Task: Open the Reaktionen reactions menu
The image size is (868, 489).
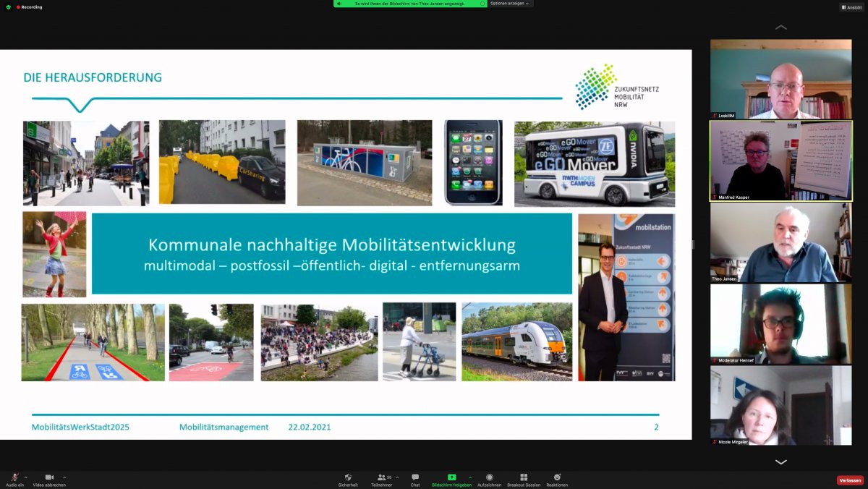Action: click(557, 478)
